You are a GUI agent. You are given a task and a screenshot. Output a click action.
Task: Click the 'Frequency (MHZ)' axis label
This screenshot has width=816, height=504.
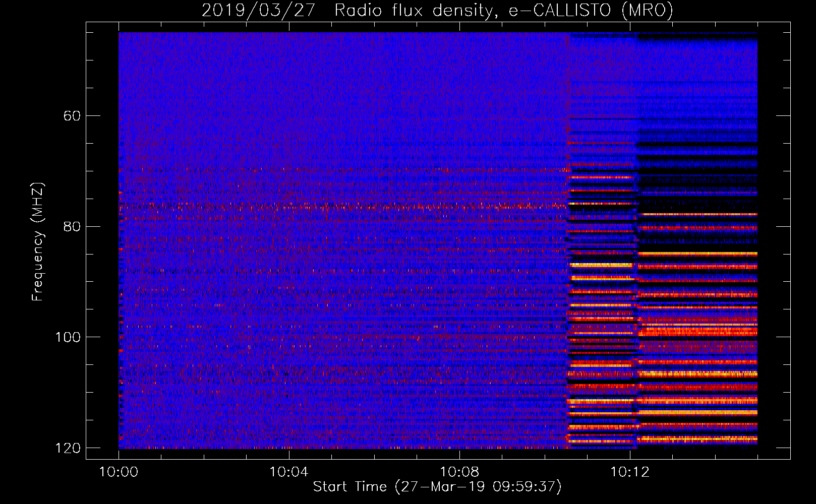pyautogui.click(x=37, y=242)
